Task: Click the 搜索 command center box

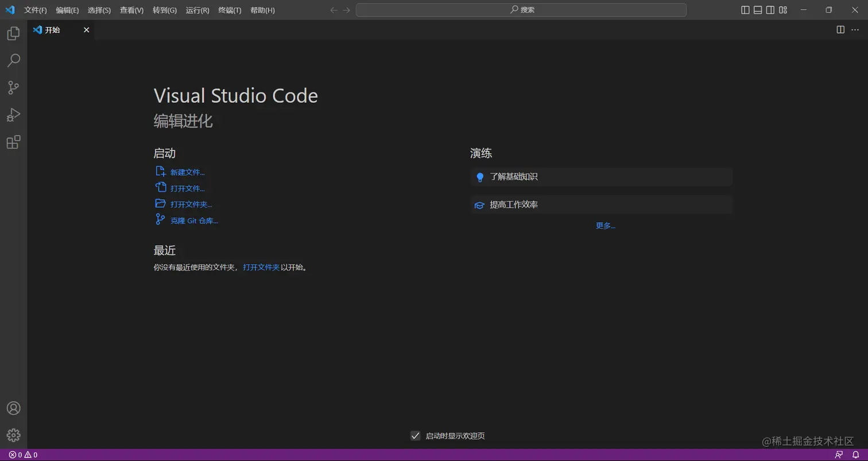Action: (x=521, y=10)
